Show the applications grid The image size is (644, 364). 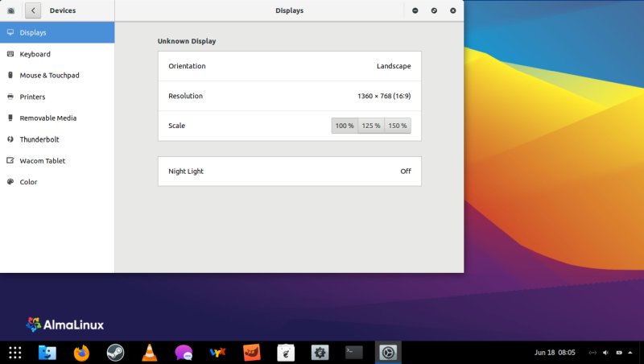(14, 352)
